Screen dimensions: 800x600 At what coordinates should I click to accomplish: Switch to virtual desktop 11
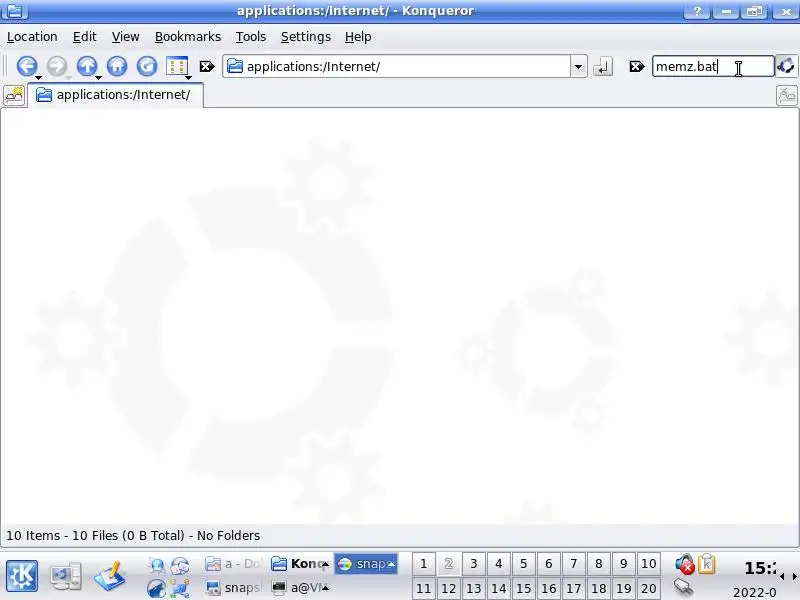pos(423,588)
